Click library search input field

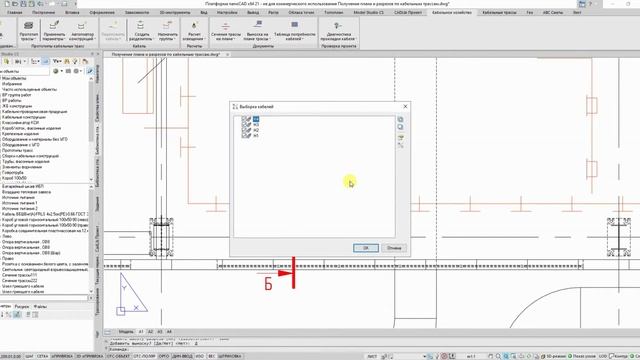pyautogui.click(x=24, y=71)
